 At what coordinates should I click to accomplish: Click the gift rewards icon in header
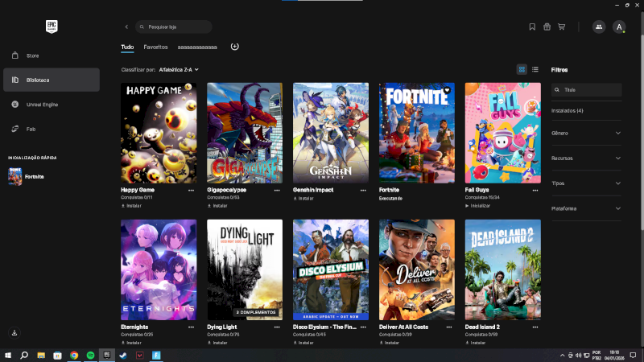pyautogui.click(x=547, y=27)
